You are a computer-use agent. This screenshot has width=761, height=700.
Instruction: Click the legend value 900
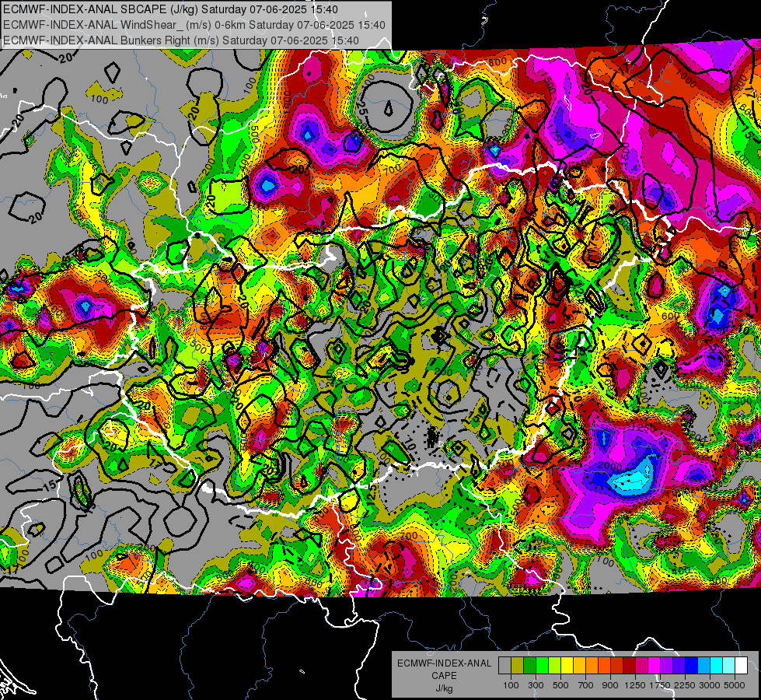[610, 685]
